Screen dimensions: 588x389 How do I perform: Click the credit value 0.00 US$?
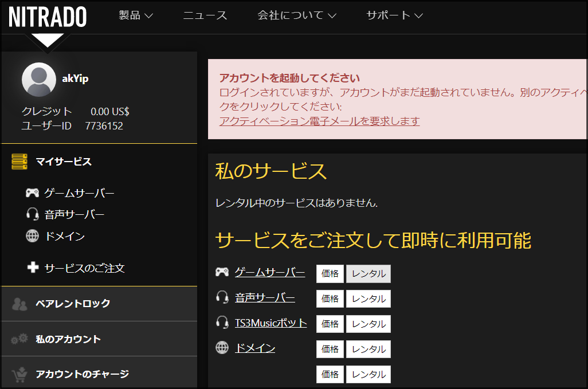tap(110, 111)
